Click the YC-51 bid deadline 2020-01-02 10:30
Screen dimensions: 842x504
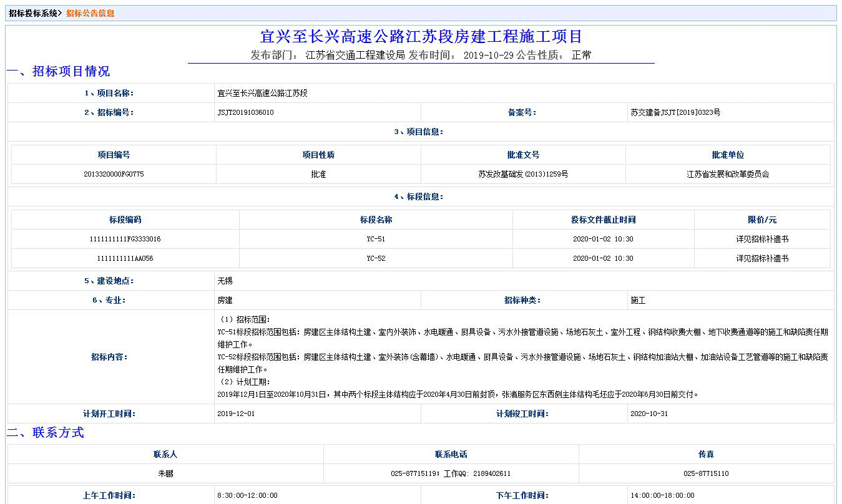pos(603,239)
